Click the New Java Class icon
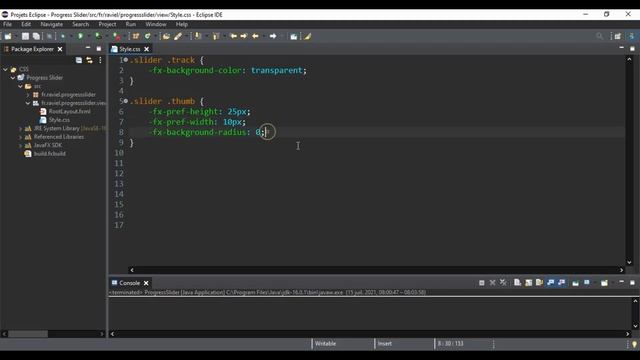 [x=147, y=36]
